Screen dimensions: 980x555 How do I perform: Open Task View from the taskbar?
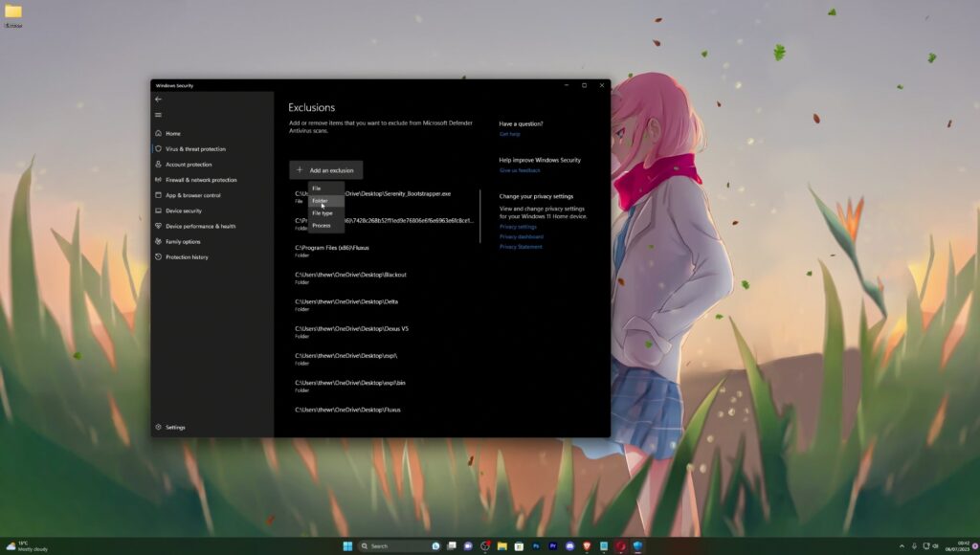point(452,546)
